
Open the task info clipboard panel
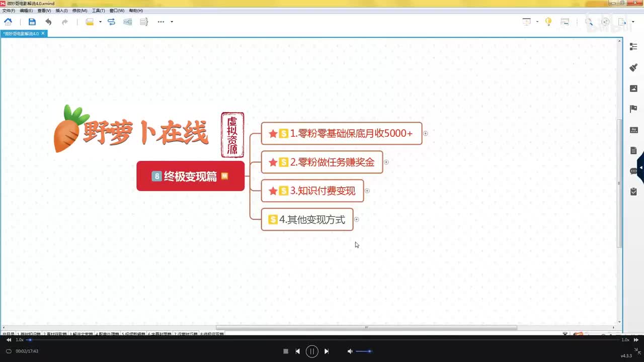[x=633, y=192]
